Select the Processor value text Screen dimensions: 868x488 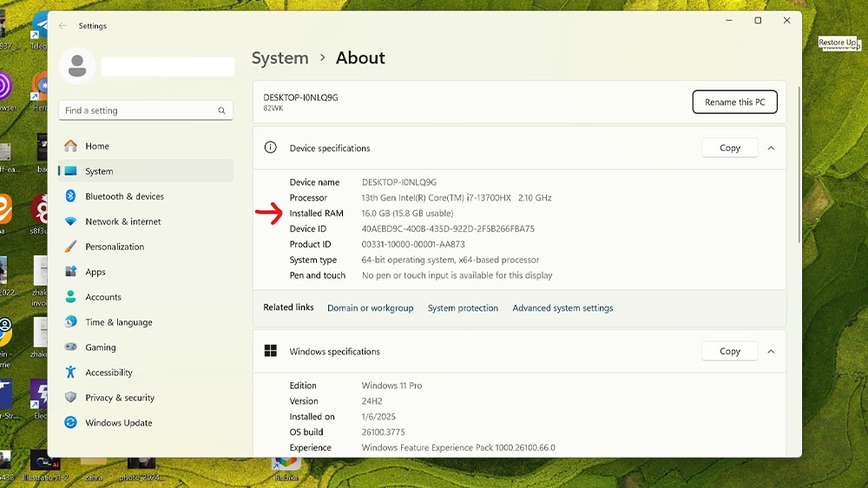click(457, 198)
